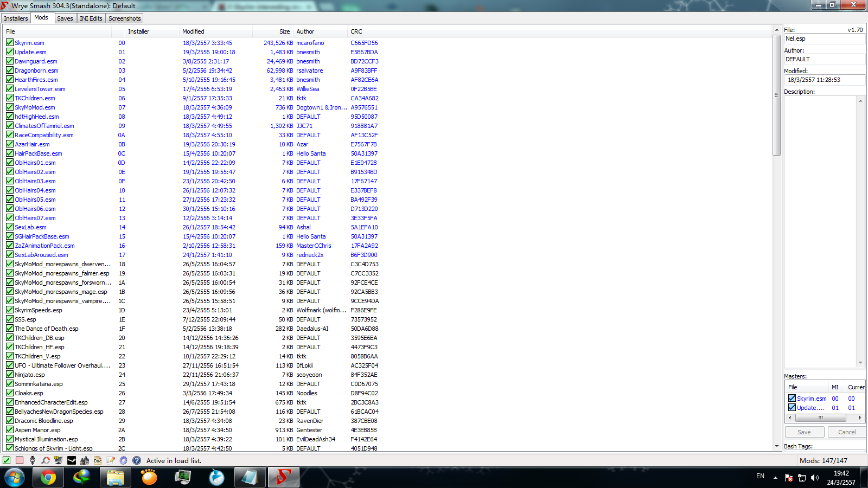Launch Skyrim via the dragon logo icon
The image size is (868, 488).
(x=33, y=460)
